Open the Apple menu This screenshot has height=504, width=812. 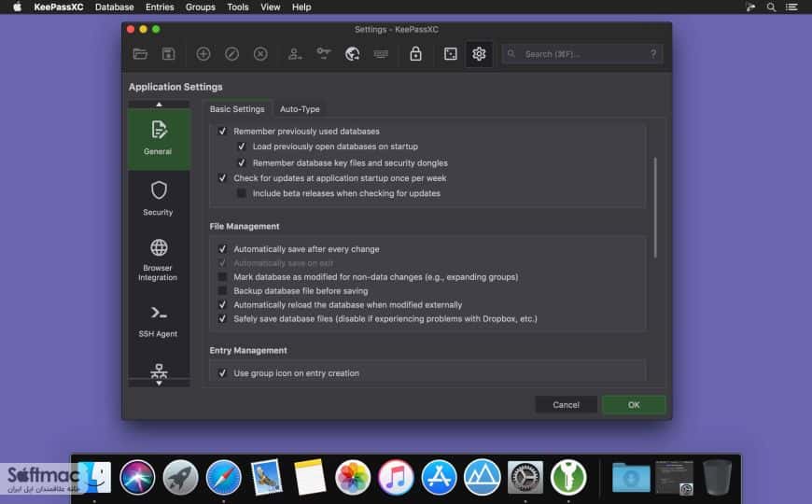click(17, 7)
